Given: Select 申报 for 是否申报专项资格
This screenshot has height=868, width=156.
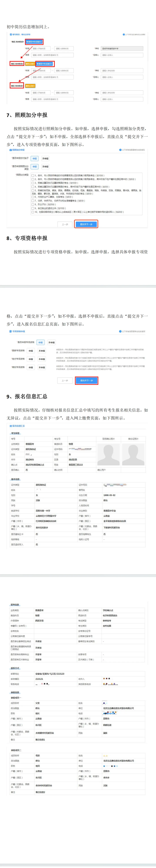Looking at the screenshot, I should coord(40,342).
